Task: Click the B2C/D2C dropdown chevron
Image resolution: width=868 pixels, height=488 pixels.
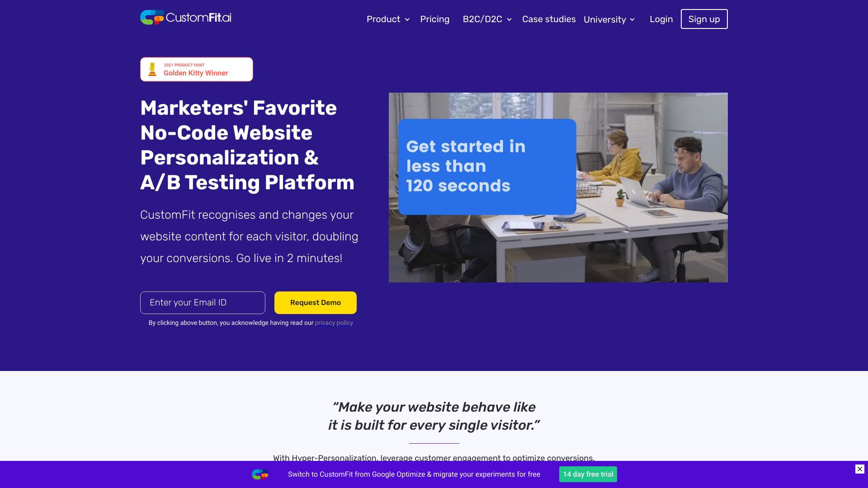Action: (x=510, y=20)
